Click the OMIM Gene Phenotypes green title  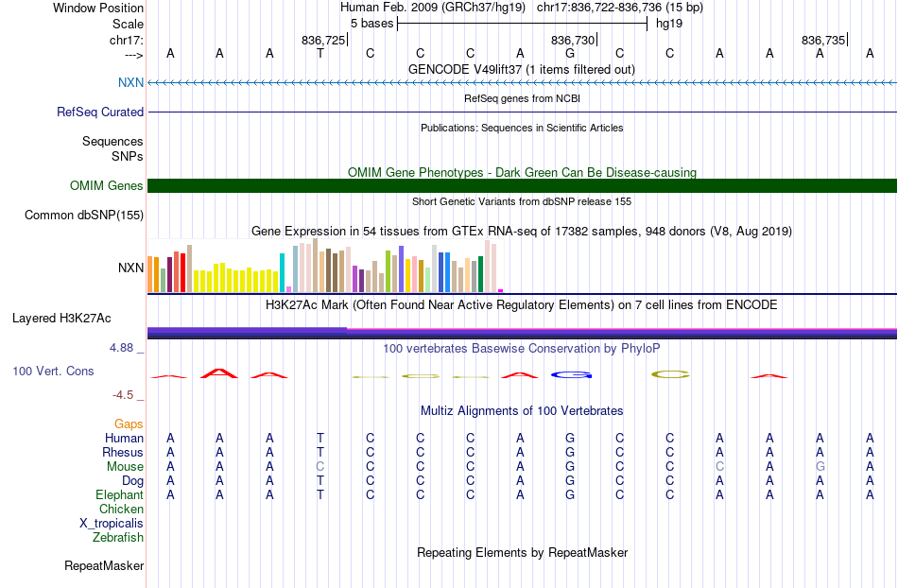click(x=522, y=172)
